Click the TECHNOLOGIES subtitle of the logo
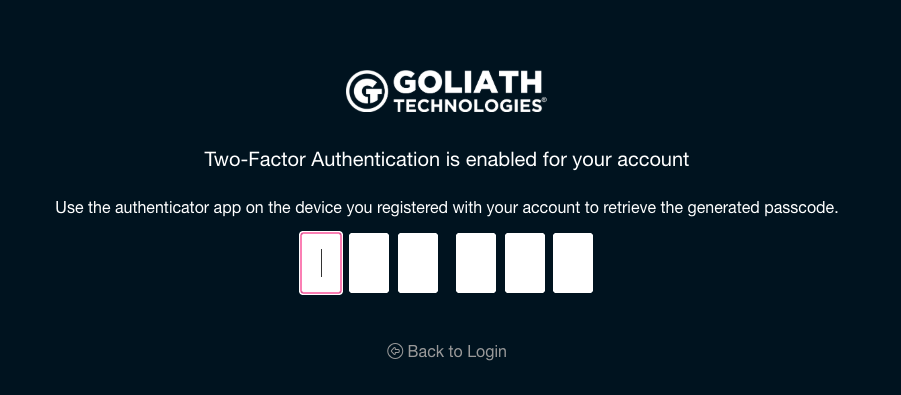This screenshot has height=395, width=901. [x=467, y=106]
